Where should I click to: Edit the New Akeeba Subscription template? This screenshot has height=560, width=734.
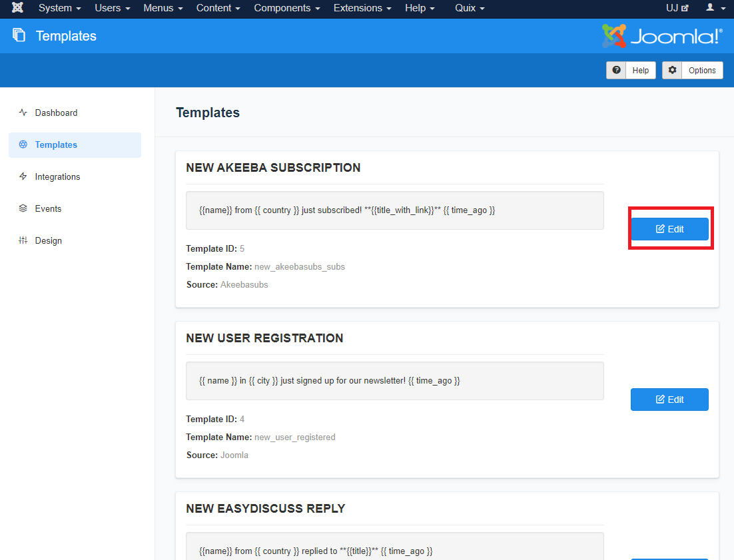pyautogui.click(x=669, y=229)
